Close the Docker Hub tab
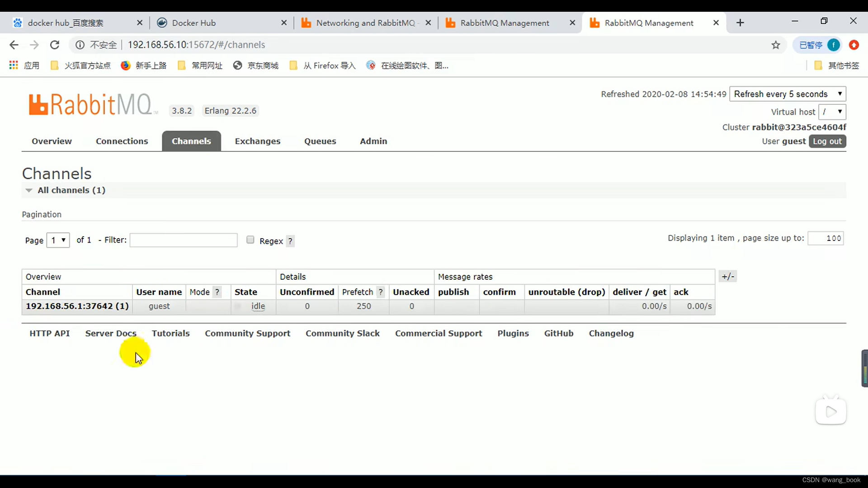Screen dimensions: 868x488 click(x=284, y=23)
